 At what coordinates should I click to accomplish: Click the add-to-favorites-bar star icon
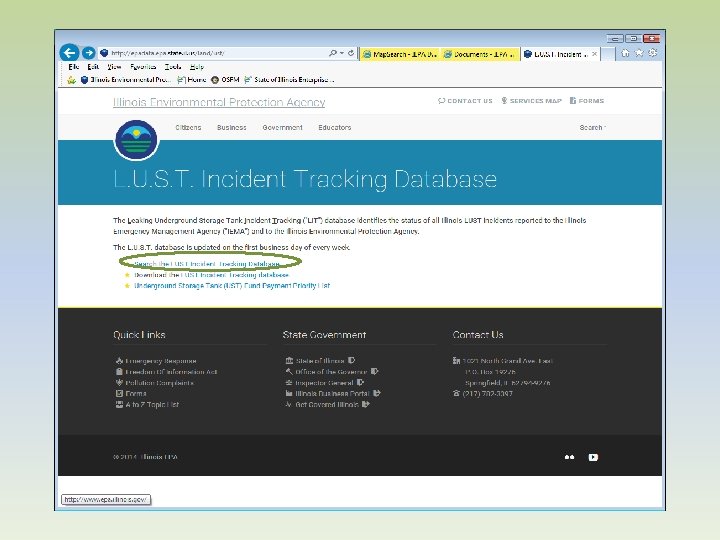click(x=72, y=80)
